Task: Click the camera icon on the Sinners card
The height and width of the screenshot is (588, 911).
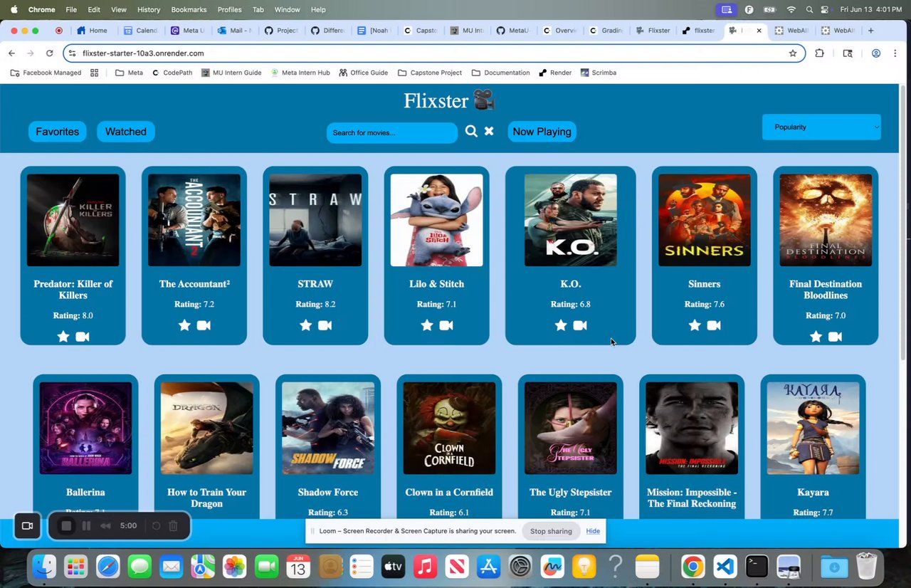Action: (x=714, y=325)
